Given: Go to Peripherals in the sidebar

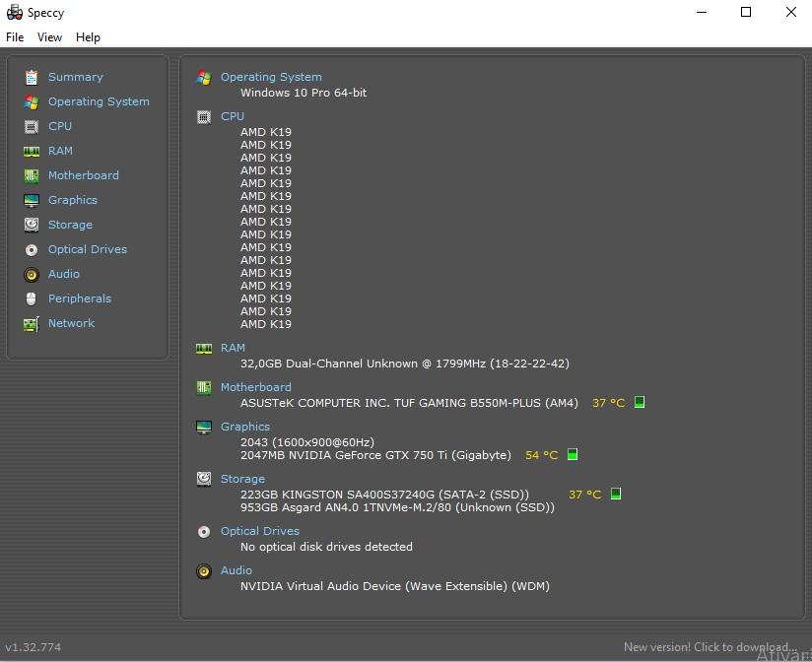Looking at the screenshot, I should (80, 298).
